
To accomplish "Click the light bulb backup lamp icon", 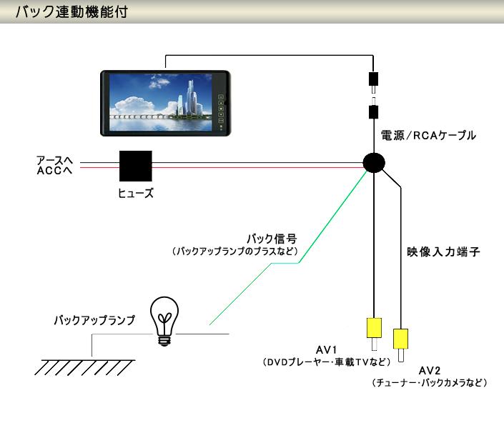I will coord(164,322).
